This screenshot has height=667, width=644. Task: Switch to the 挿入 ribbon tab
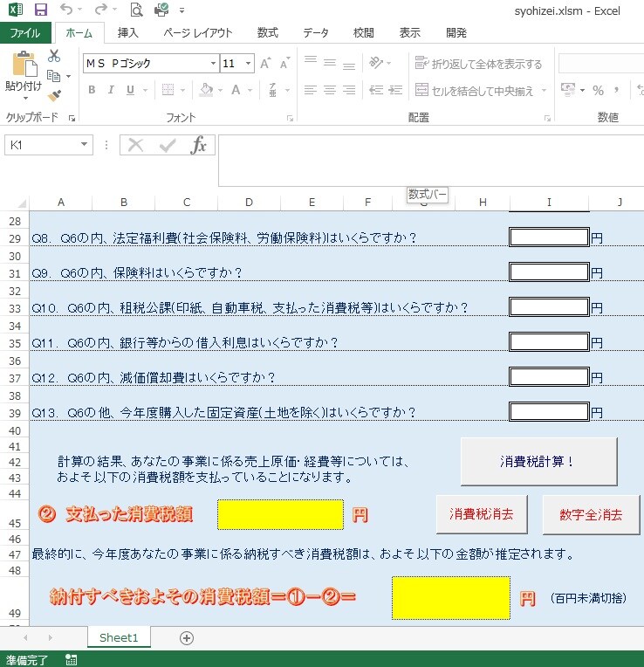tap(127, 33)
